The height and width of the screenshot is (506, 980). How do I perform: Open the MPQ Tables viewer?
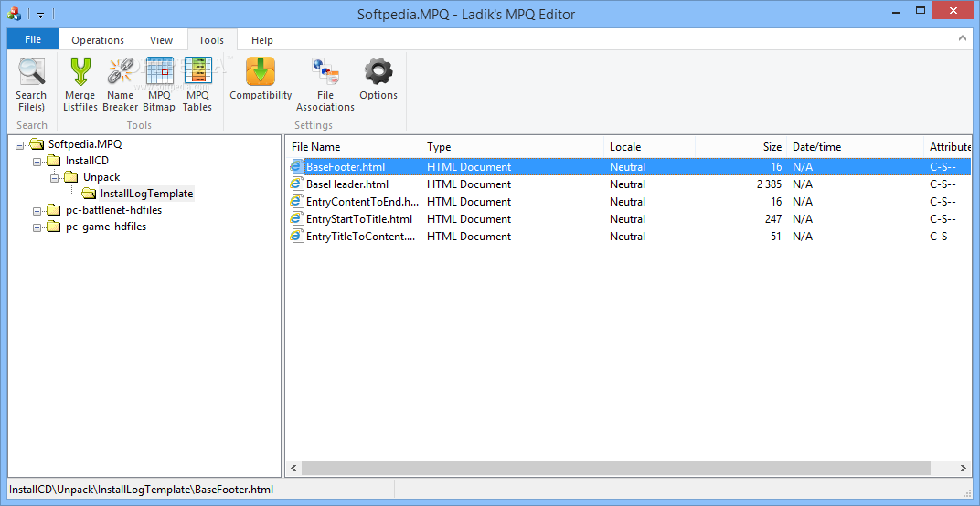coord(197,84)
